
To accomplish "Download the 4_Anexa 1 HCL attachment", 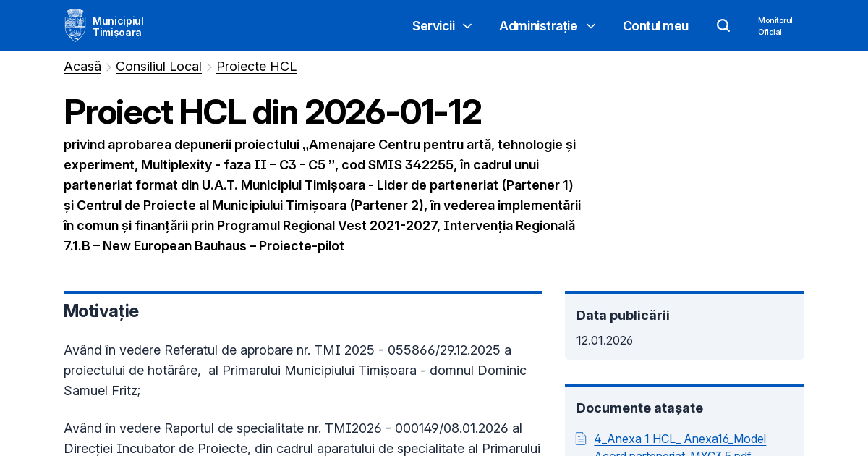I will pyautogui.click(x=680, y=439).
